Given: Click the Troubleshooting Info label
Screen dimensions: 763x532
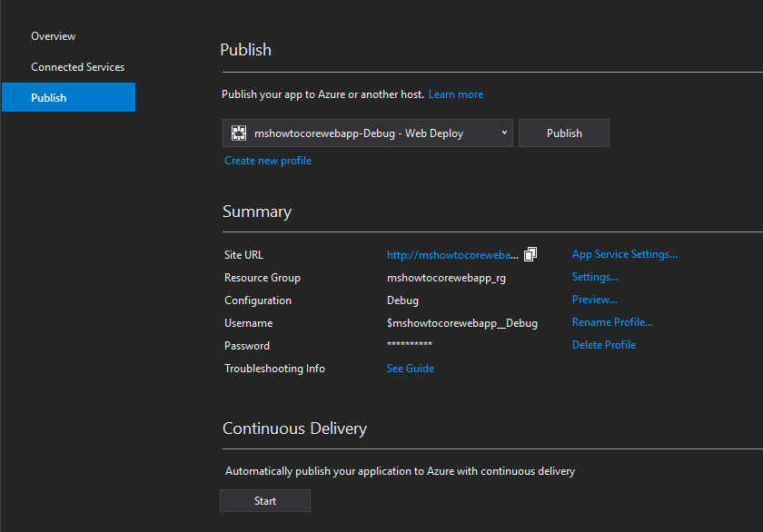Looking at the screenshot, I should pyautogui.click(x=274, y=369).
